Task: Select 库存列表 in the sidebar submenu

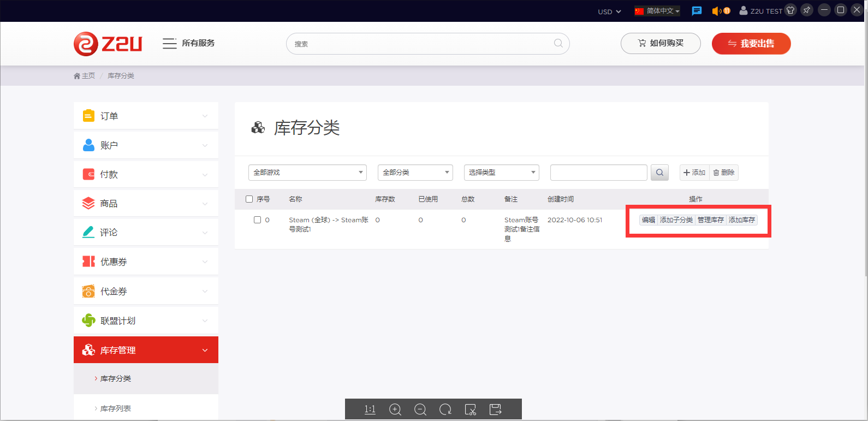Action: pyautogui.click(x=116, y=408)
